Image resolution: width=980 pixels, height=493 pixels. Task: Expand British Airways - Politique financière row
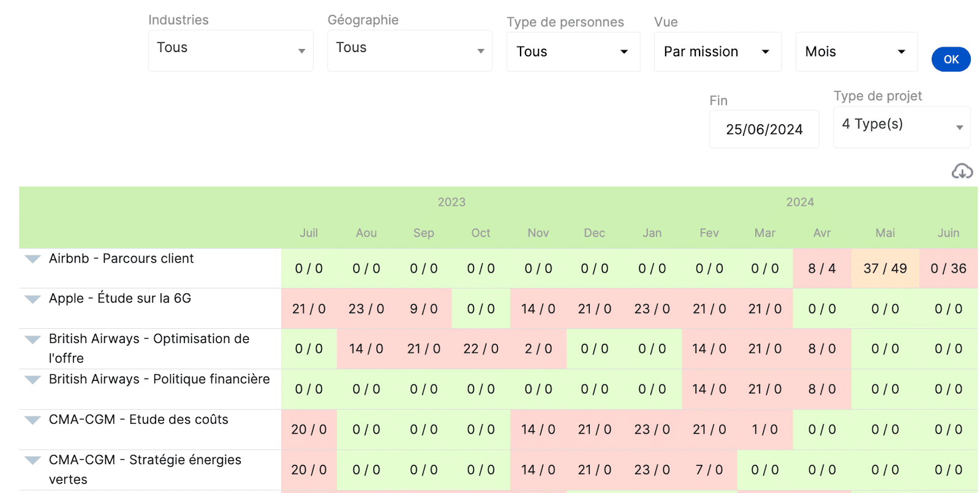point(32,380)
